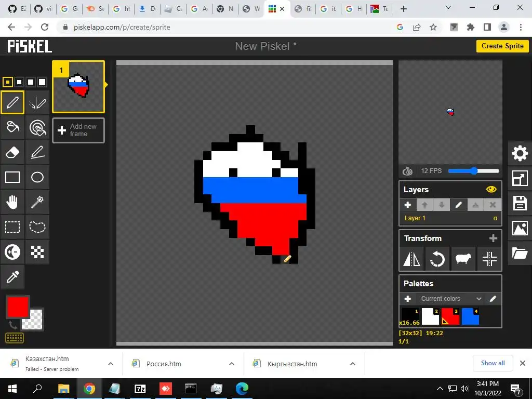This screenshot has height=399, width=532.
Task: Create a new layer
Action: click(408, 205)
